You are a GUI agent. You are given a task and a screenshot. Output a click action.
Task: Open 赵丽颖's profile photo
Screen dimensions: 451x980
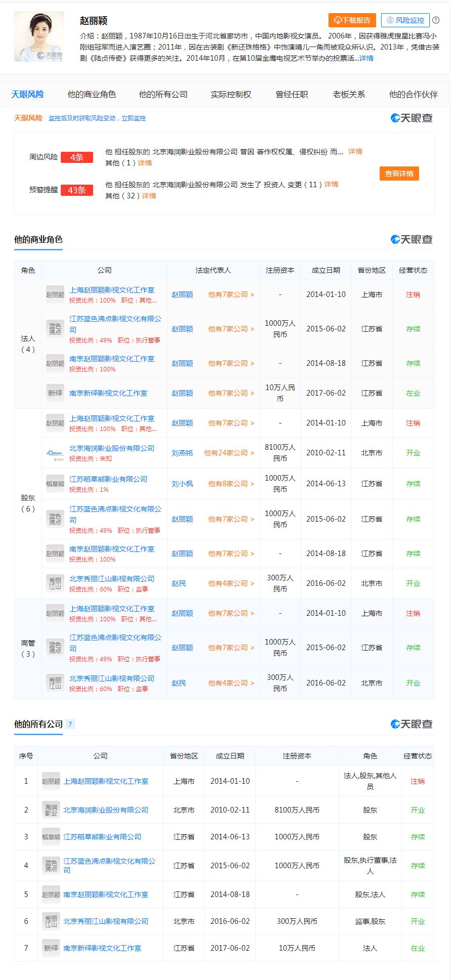pos(39,36)
